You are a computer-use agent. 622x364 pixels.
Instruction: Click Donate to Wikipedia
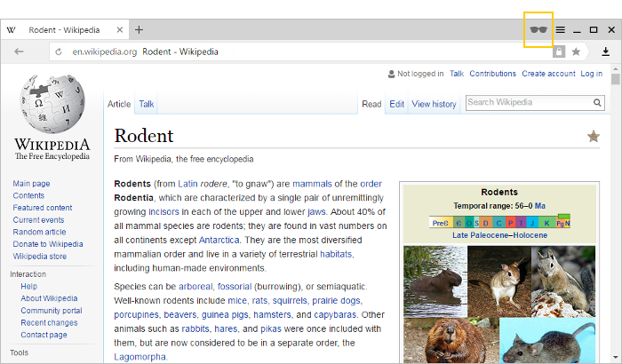coord(48,244)
